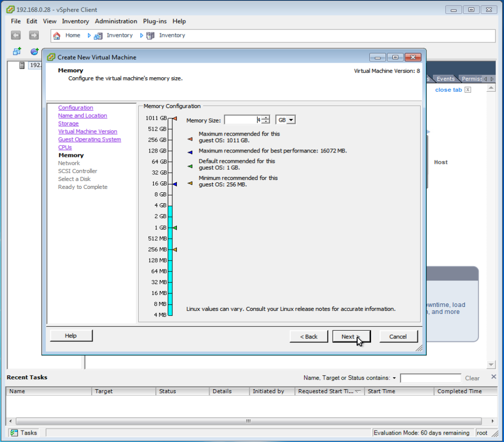Go to the Configuration wizard step
504x442 pixels.
[76, 108]
